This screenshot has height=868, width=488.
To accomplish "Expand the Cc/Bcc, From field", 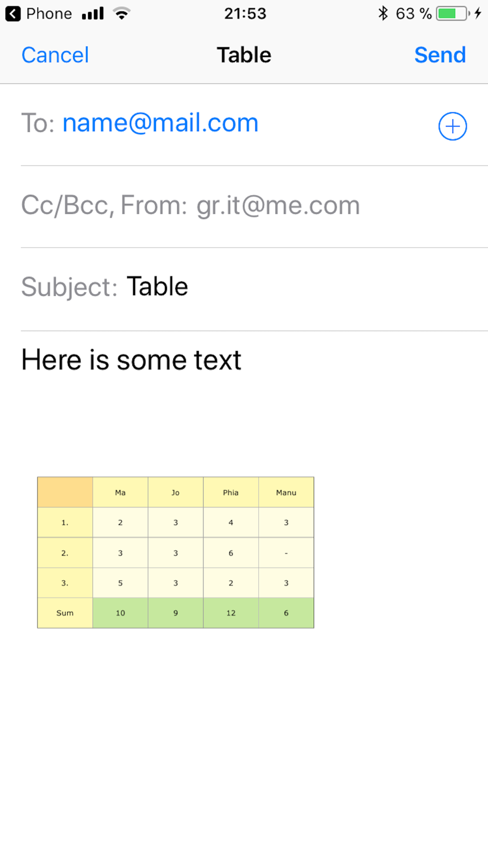I will click(x=190, y=206).
